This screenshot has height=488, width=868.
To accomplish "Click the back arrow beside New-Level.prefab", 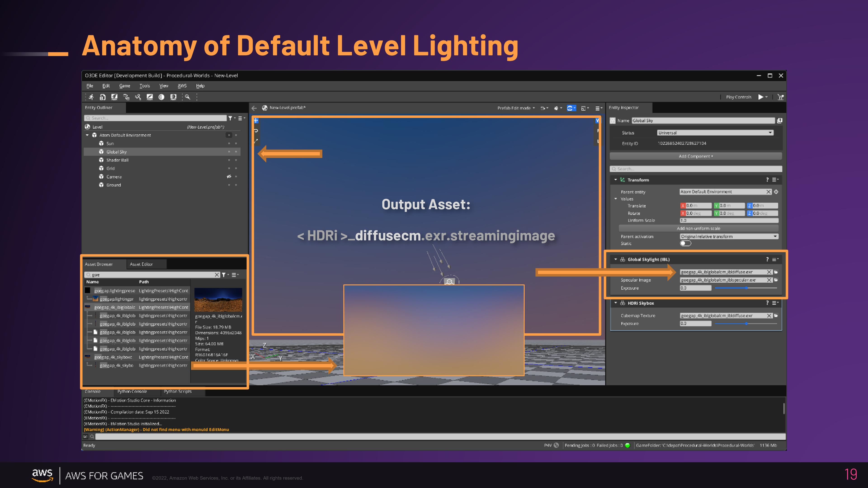I will [x=254, y=108].
